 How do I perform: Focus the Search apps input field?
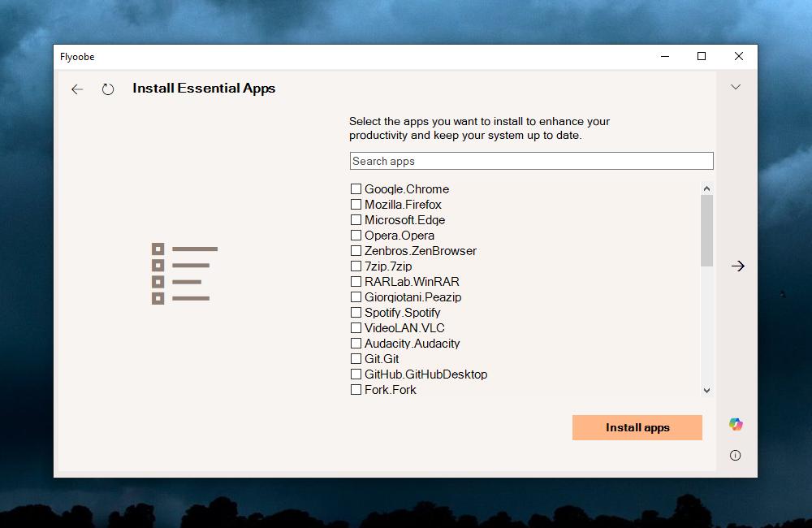point(531,161)
